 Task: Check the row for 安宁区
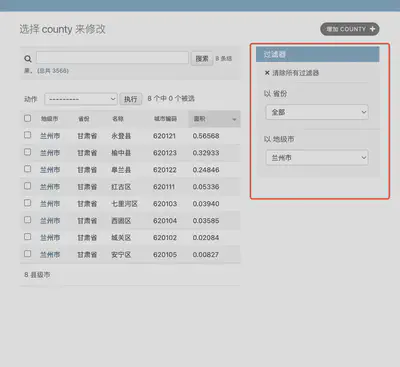(28, 254)
